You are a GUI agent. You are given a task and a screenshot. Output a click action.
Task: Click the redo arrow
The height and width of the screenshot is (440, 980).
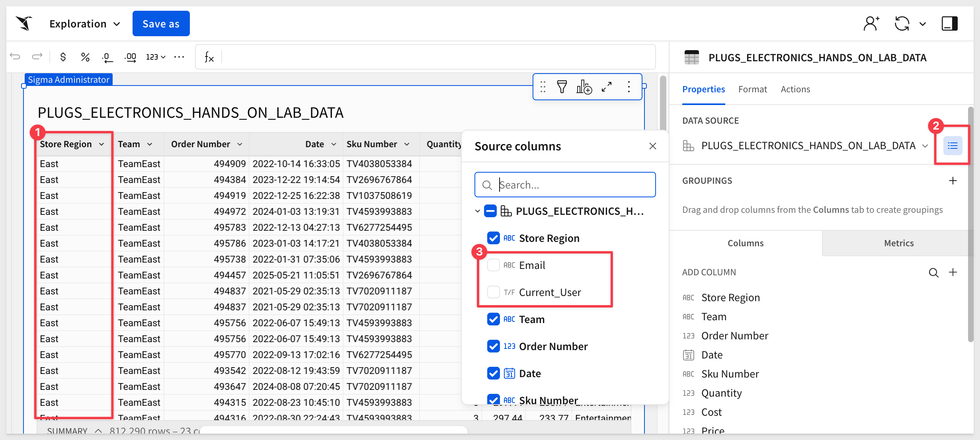[37, 56]
